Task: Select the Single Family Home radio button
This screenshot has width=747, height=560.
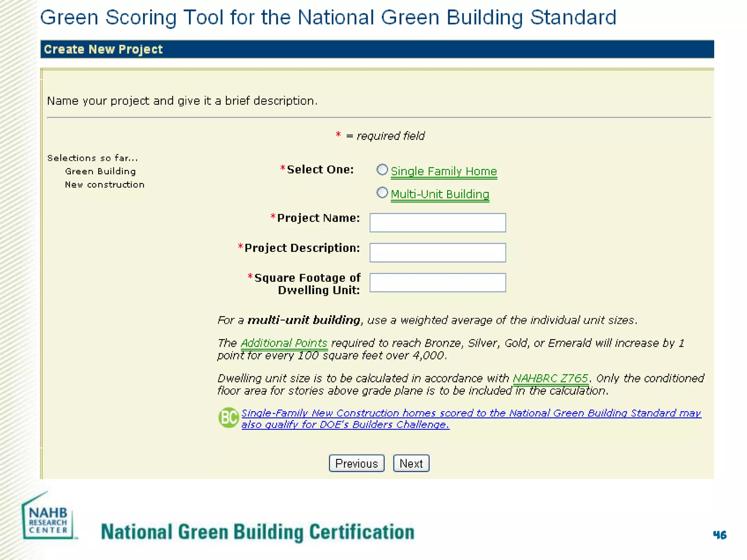Action: click(382, 170)
